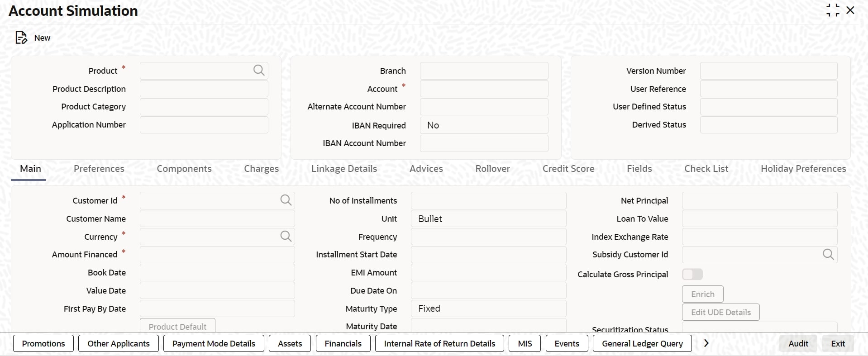Click the Audit button
Image resolution: width=868 pixels, height=356 pixels.
[798, 343]
